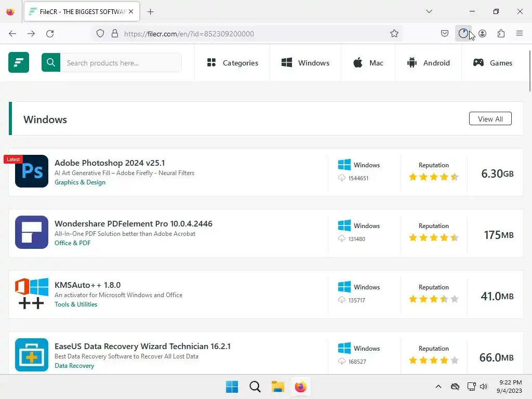Screen dimensions: 532x399
Task: Click KMSAuto++ reputation star rating
Action: tap(434, 299)
